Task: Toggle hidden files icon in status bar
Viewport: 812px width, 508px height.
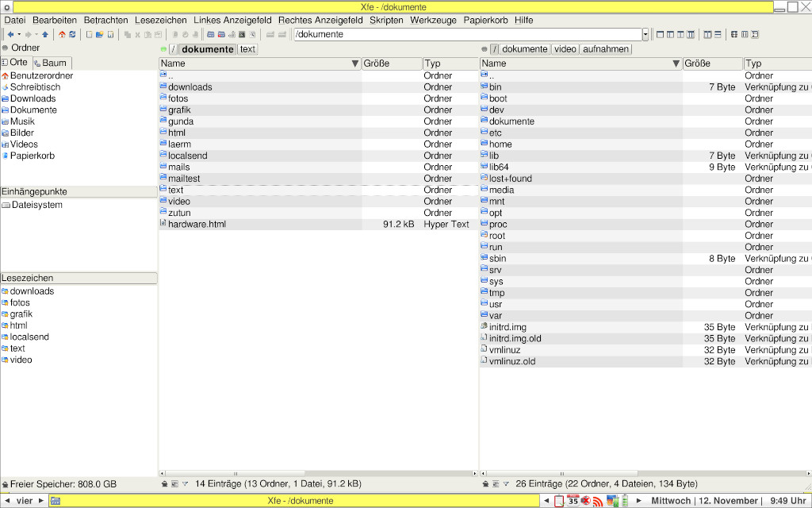Action: [165, 483]
